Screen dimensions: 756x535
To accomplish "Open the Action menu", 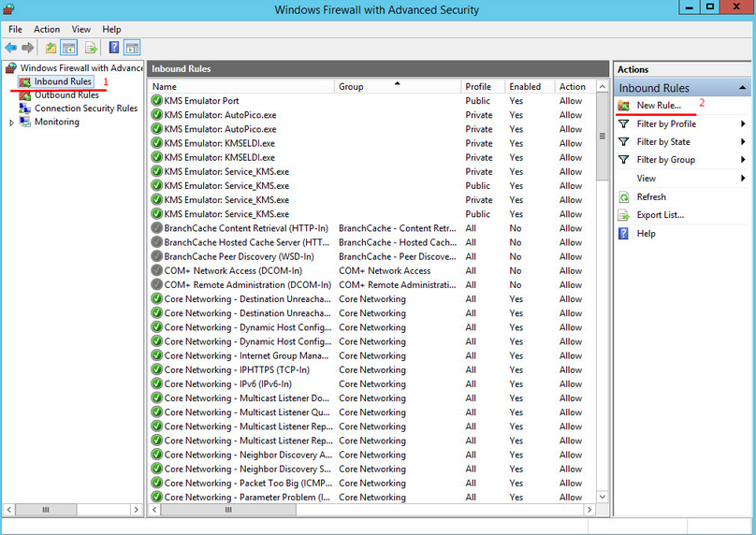I will 47,29.
